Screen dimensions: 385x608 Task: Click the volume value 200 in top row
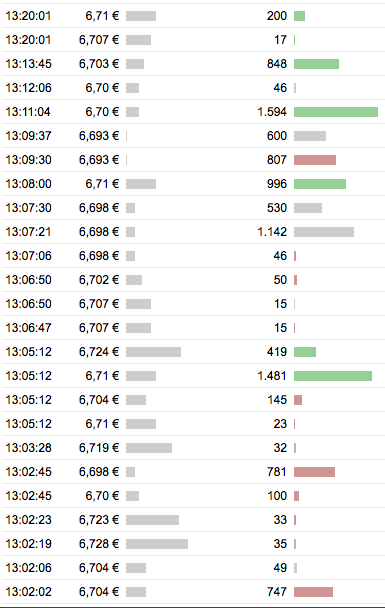[277, 16]
